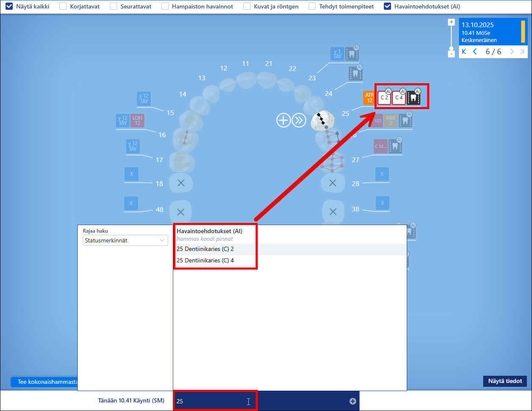532x411 pixels.
Task: Click the AI film tooth icon for tooth 25
Action: coord(414,98)
